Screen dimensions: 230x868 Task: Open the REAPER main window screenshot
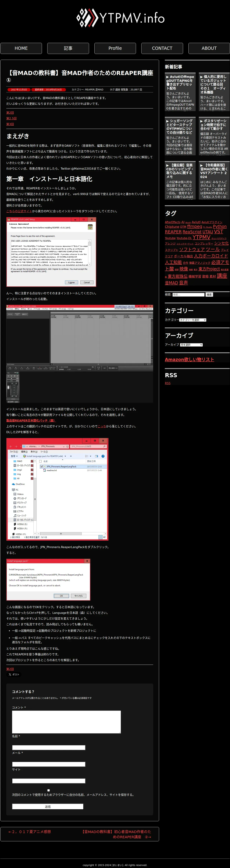[x=80, y=354]
